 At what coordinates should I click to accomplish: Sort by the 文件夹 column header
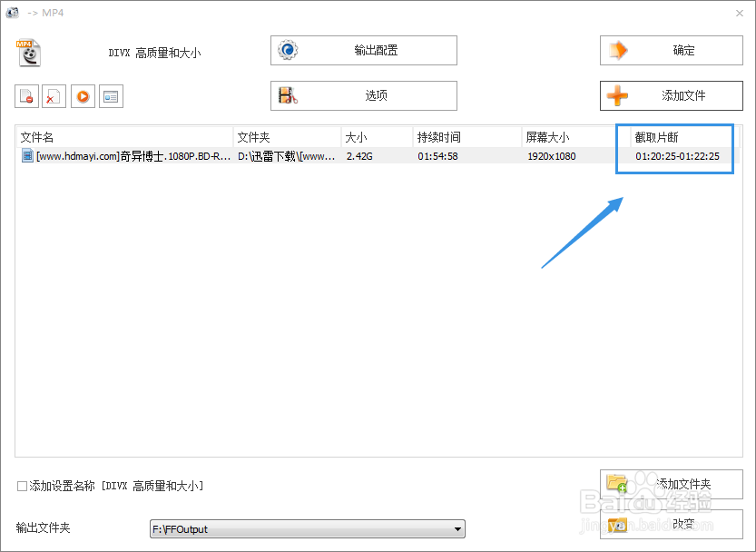pos(287,137)
